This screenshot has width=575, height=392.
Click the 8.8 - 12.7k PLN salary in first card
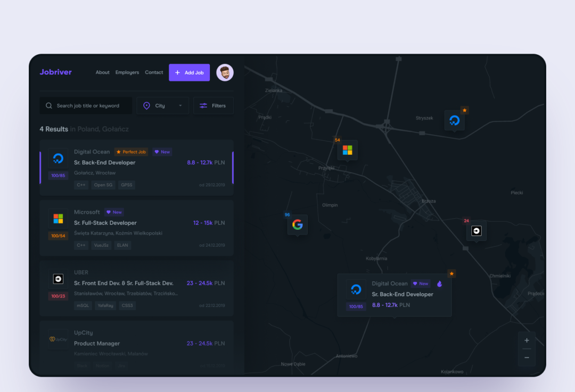(206, 162)
